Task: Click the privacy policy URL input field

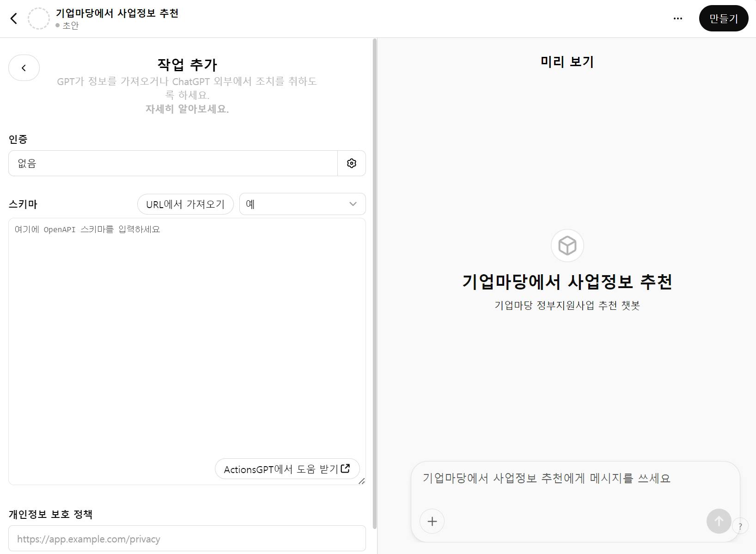Action: pos(187,539)
